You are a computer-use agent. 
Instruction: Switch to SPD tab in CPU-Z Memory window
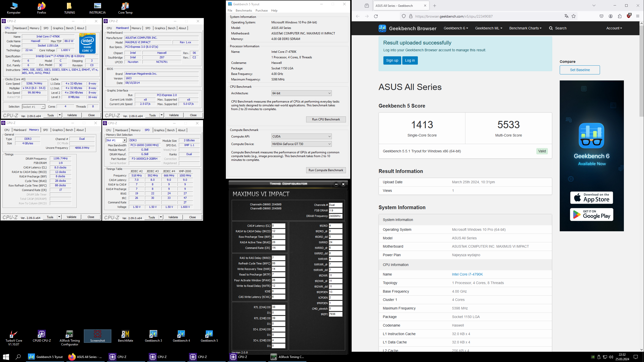point(46,130)
